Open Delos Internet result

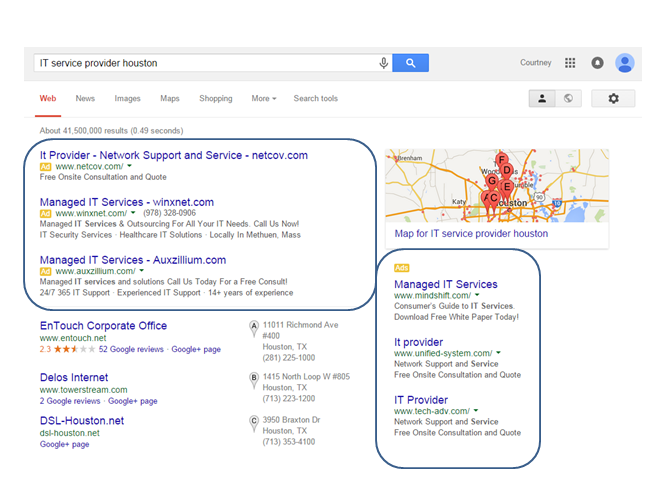[x=74, y=378]
